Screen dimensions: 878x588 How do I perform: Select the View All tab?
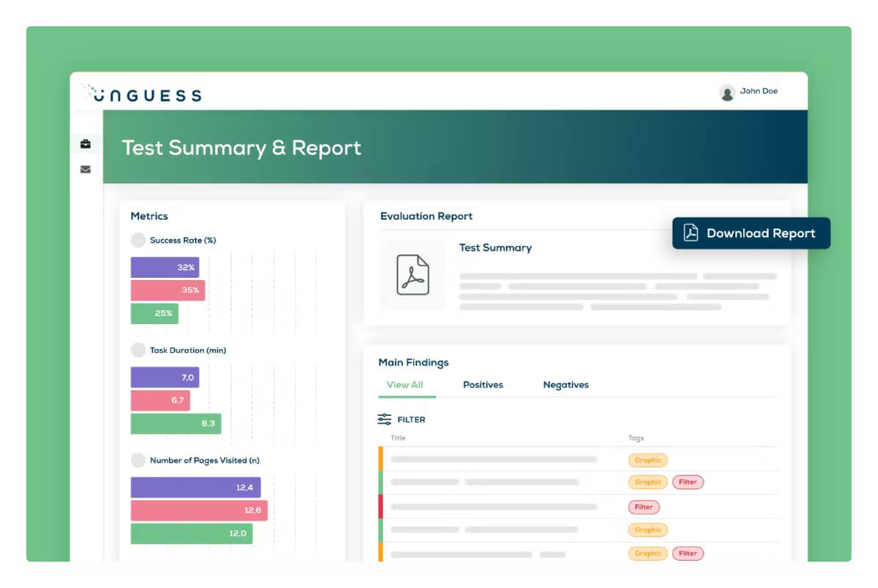click(x=405, y=385)
